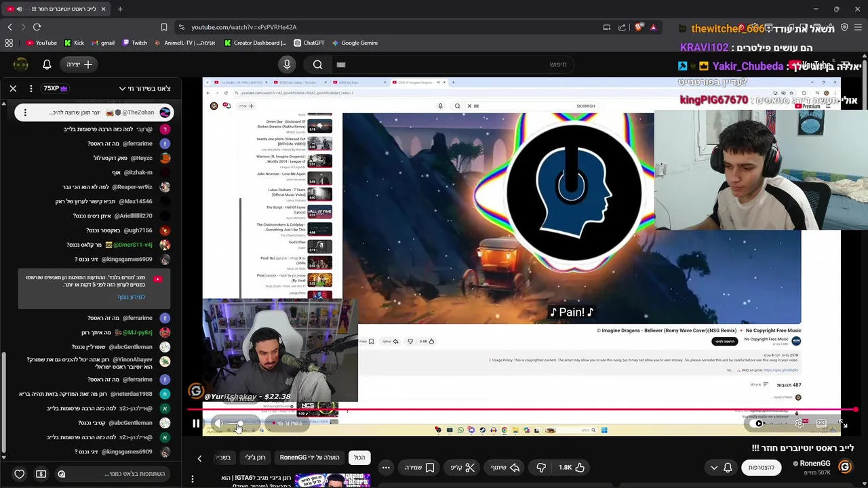This screenshot has height=488, width=868.
Task: Select the uploaded by RonenGG chip
Action: click(310, 457)
